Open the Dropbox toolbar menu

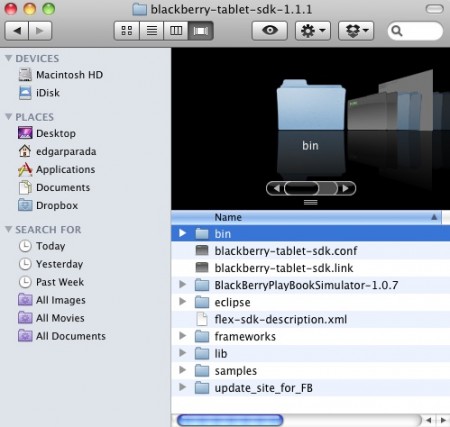pyautogui.click(x=356, y=31)
